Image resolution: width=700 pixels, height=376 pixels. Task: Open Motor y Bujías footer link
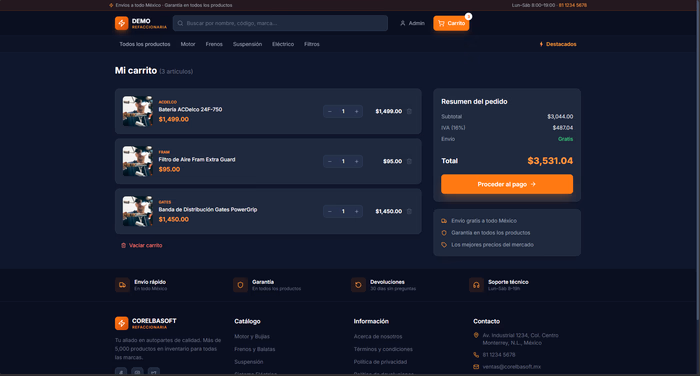point(252,336)
